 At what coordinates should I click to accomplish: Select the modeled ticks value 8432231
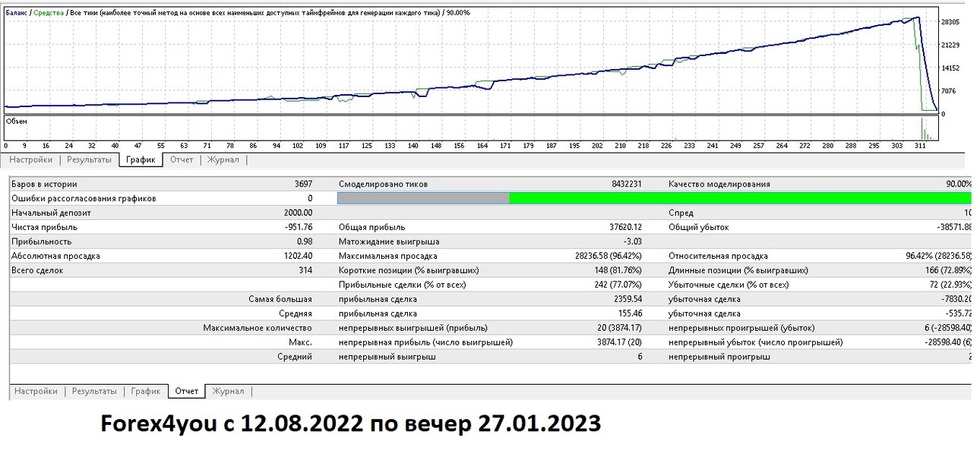click(627, 184)
